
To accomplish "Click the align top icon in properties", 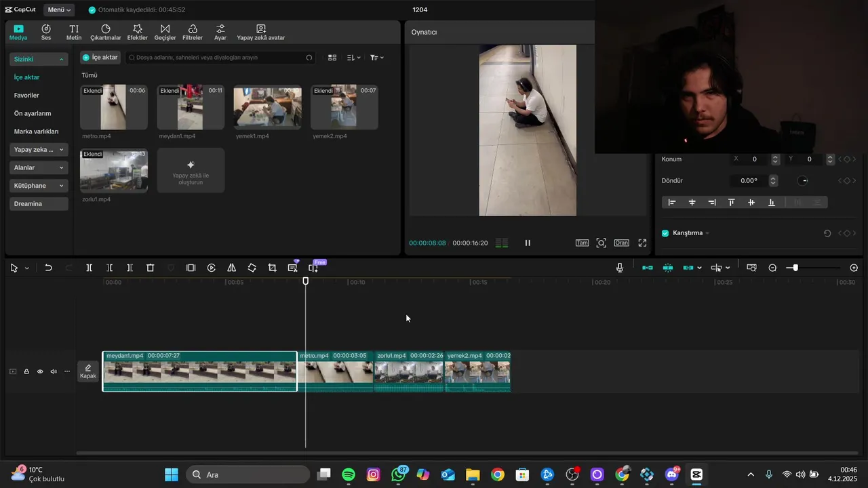I will coord(732,202).
